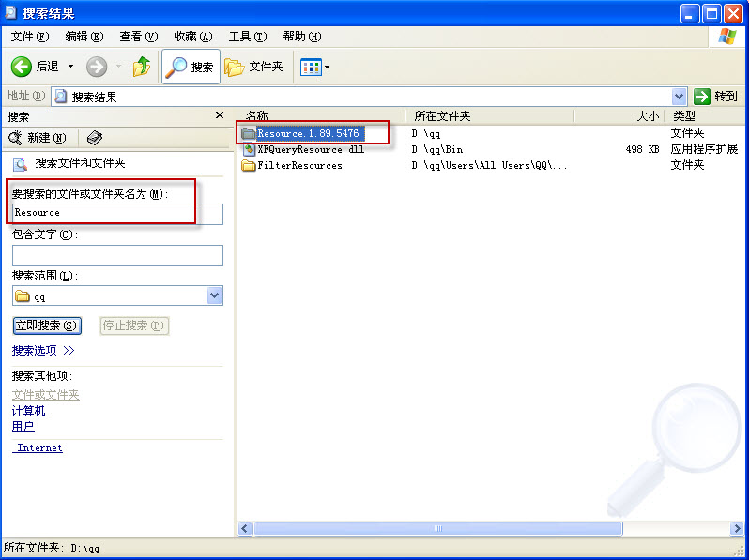Toggle the 搜索 magnifier toolbar button
749x560 pixels.
[x=191, y=67]
